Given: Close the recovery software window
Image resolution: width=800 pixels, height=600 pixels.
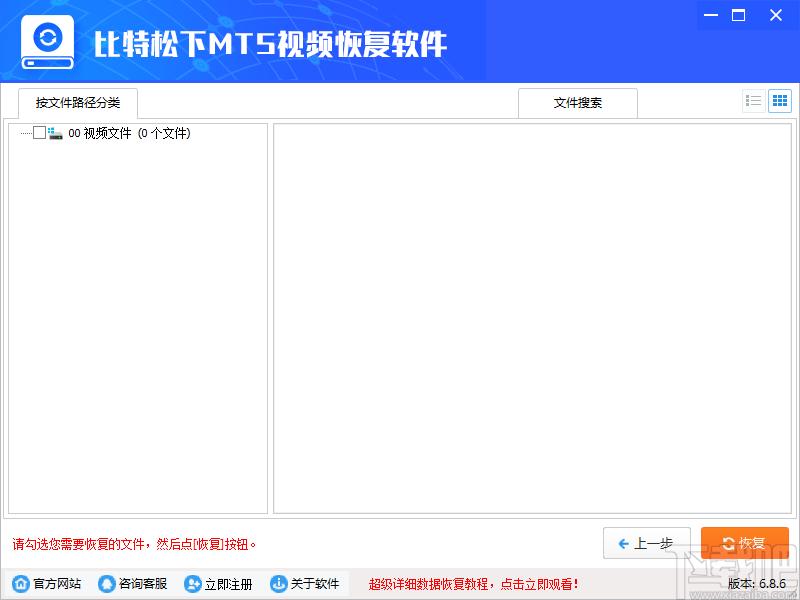Looking at the screenshot, I should click(x=776, y=15).
